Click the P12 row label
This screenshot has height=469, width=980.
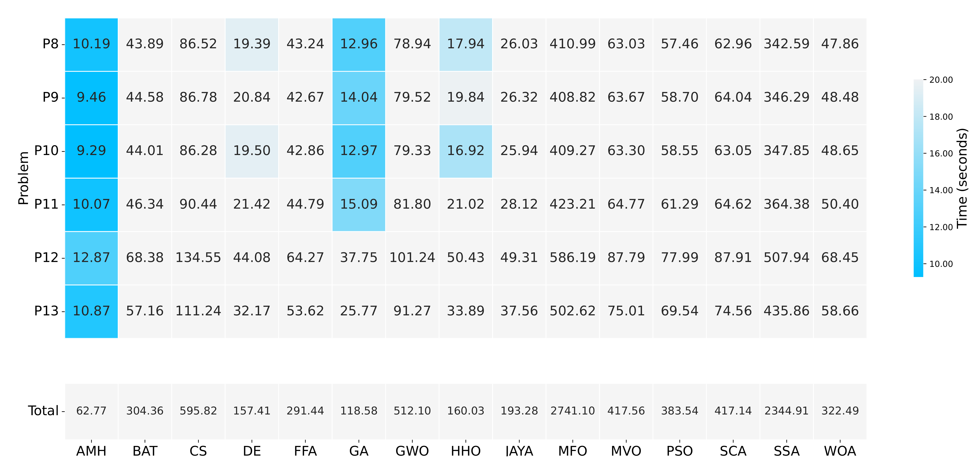coord(46,258)
